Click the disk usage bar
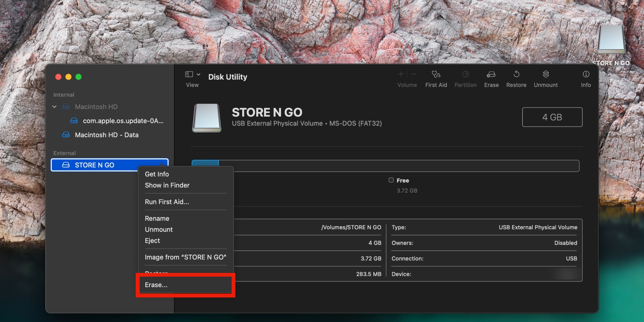This screenshot has height=322, width=644. pyautogui.click(x=385, y=166)
